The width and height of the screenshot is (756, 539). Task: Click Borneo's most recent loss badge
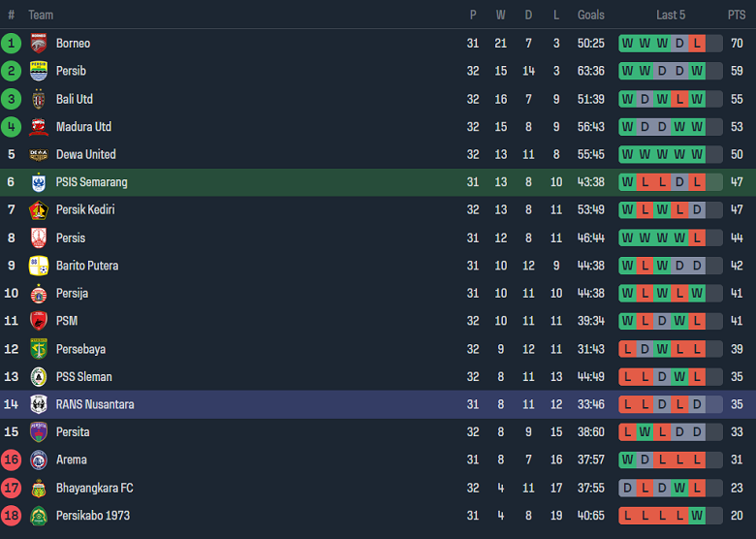coord(697,43)
